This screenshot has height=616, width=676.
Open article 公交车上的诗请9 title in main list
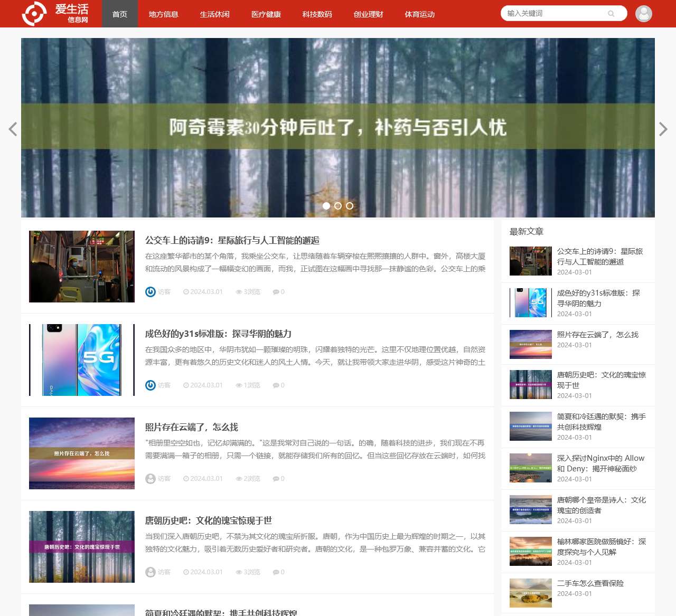point(232,240)
